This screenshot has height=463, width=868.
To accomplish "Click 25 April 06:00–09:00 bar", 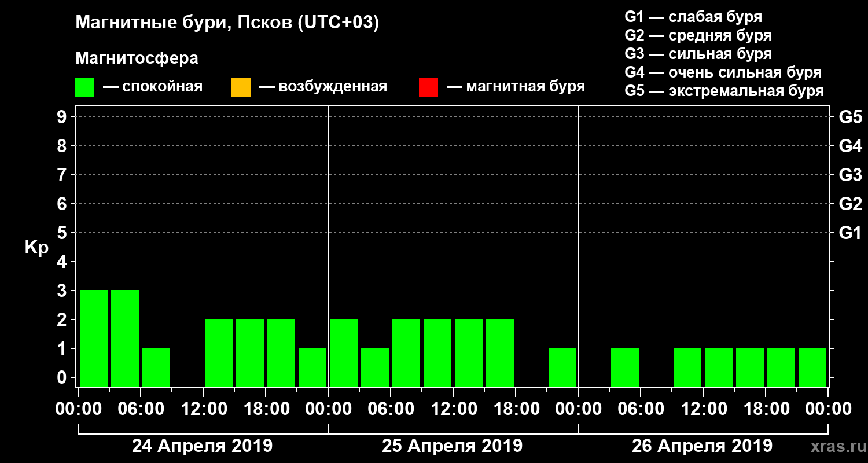I will 406,352.
